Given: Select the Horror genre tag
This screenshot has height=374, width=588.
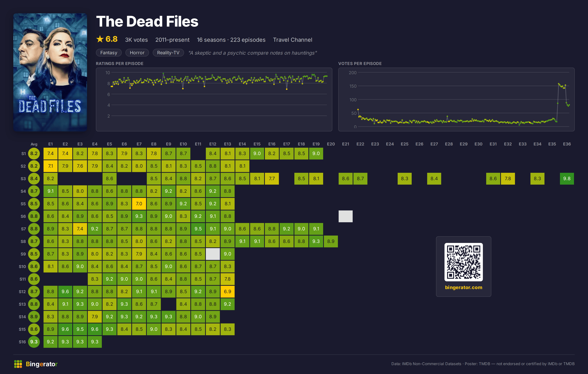Looking at the screenshot, I should coord(137,53).
